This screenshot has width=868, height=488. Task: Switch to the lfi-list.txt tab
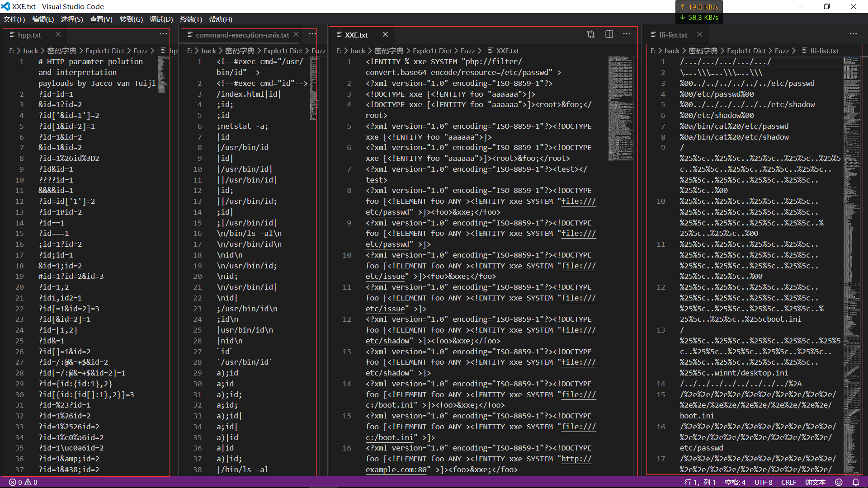point(673,35)
